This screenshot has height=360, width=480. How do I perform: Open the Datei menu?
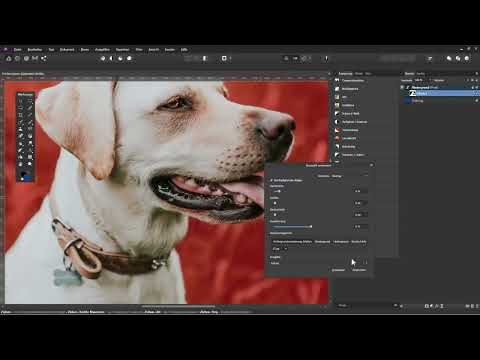pos(17,50)
